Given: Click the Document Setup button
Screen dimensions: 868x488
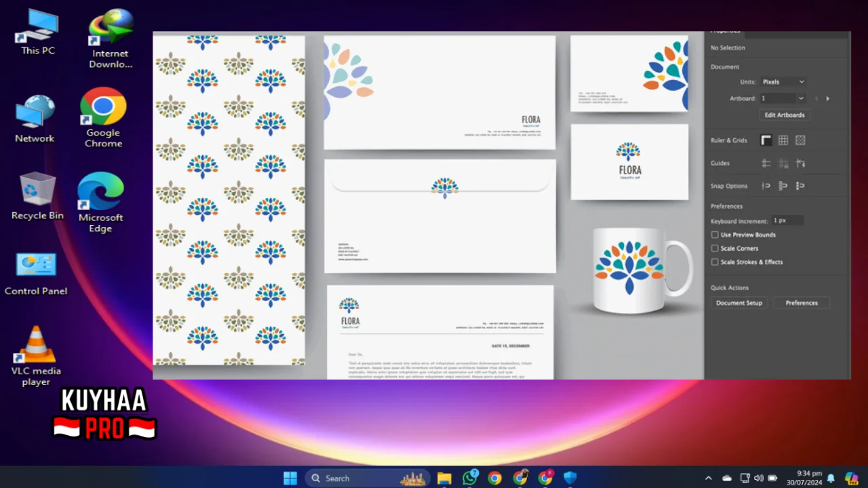Looking at the screenshot, I should pyautogui.click(x=739, y=303).
